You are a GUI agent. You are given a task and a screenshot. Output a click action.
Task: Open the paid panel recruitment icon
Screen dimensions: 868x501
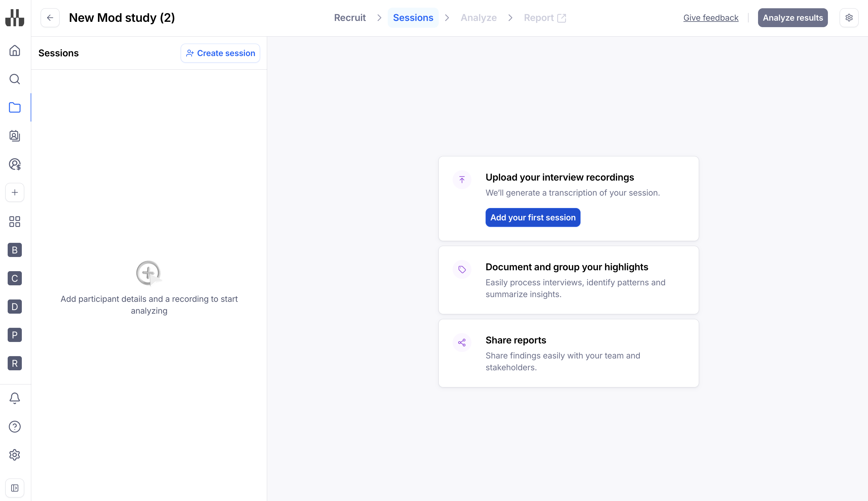click(14, 164)
